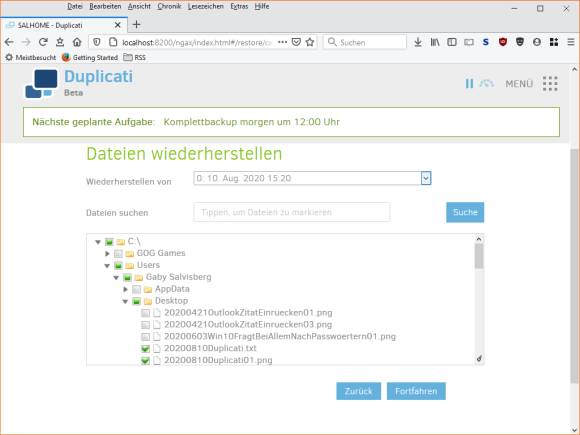This screenshot has width=580, height=435.
Task: Open the Duplicati MENÜ button
Action: pyautogui.click(x=519, y=84)
